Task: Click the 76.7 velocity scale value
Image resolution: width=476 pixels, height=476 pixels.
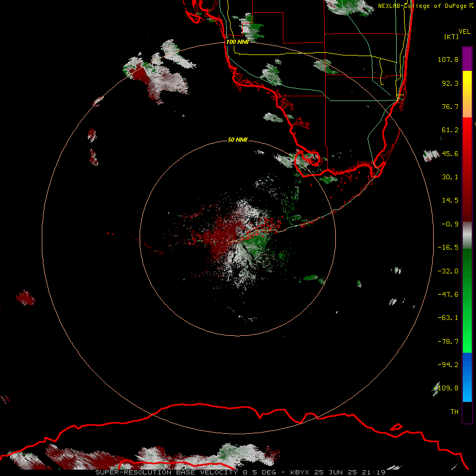Action: point(450,106)
